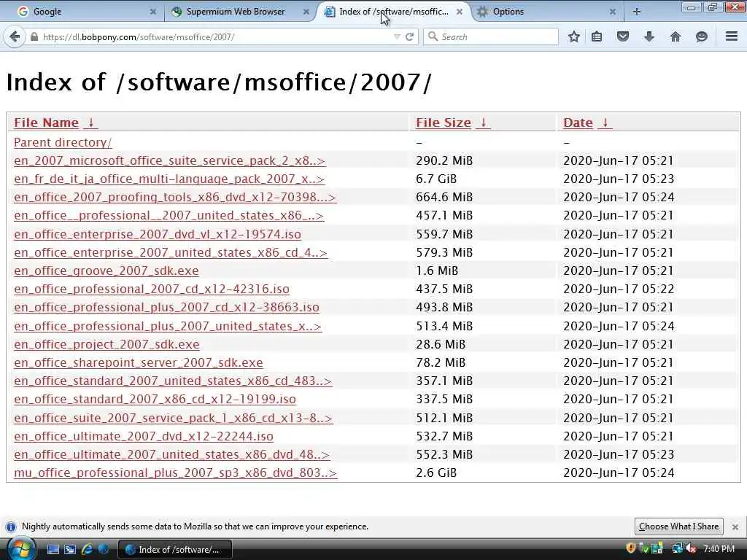This screenshot has height=560, width=747.
Task: Open the downloads arrow icon
Action: [649, 36]
